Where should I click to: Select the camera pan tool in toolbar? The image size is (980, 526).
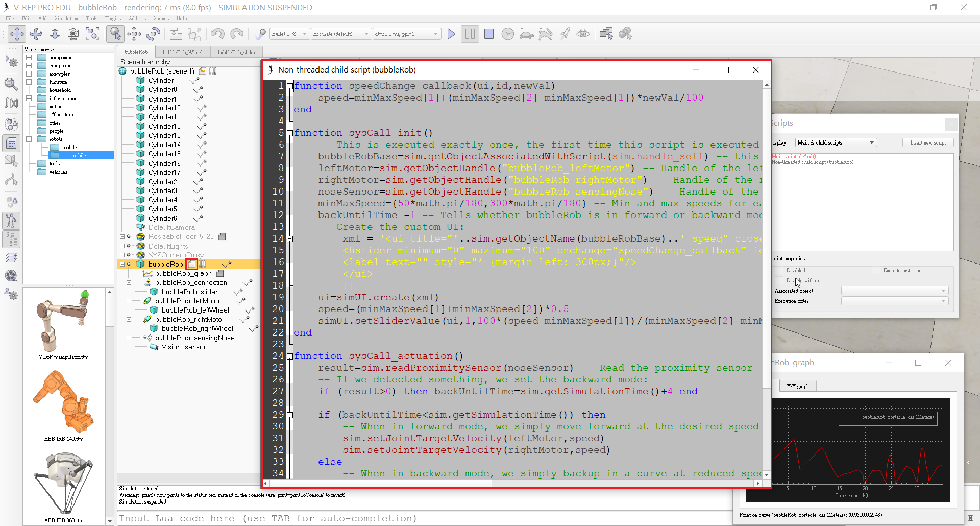[17, 34]
